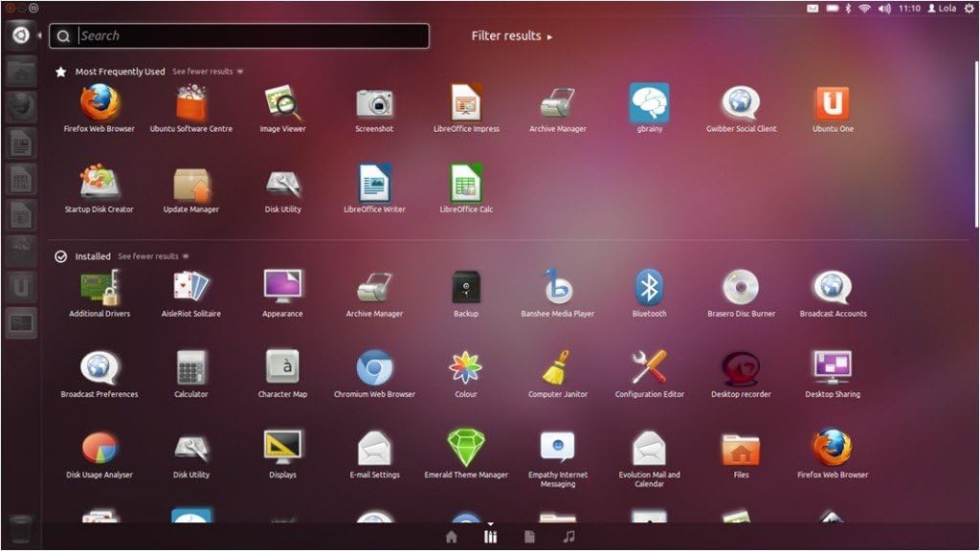
Task: Open Disk Usage Analyser
Action: pos(100,448)
